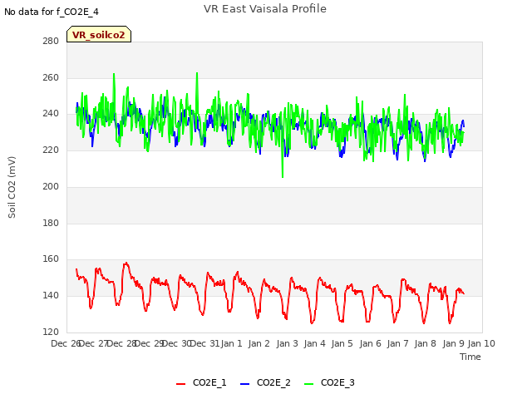The height and width of the screenshot is (399, 532).
Task: Click the 140 y-axis tick label
Action: pyautogui.click(x=51, y=296)
